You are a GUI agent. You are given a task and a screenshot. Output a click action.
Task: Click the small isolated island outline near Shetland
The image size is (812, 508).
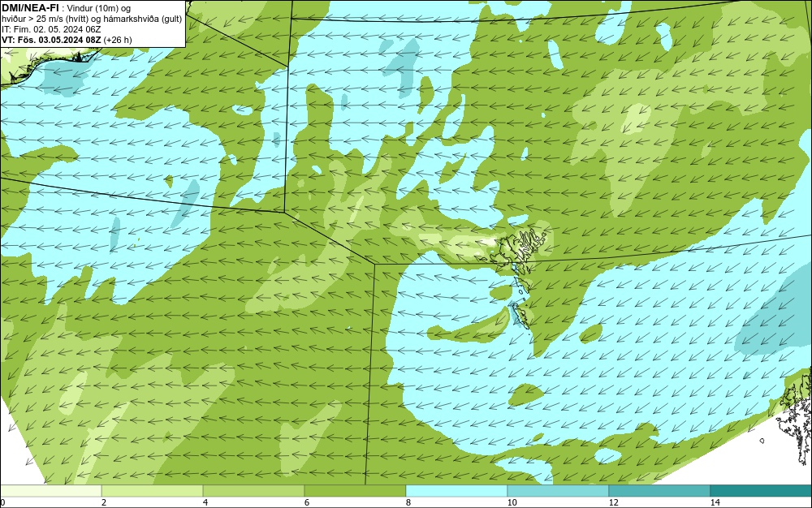point(762,441)
